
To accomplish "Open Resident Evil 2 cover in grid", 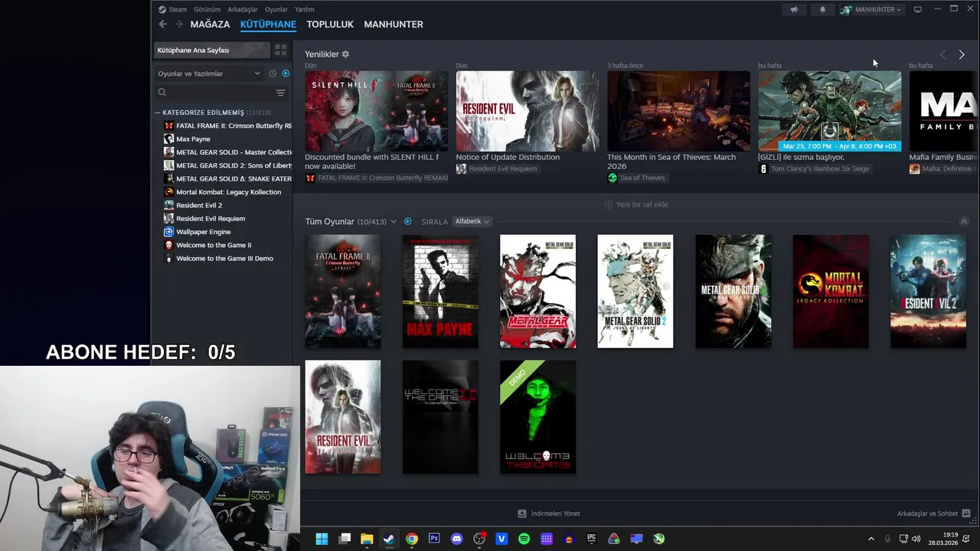I will (928, 292).
